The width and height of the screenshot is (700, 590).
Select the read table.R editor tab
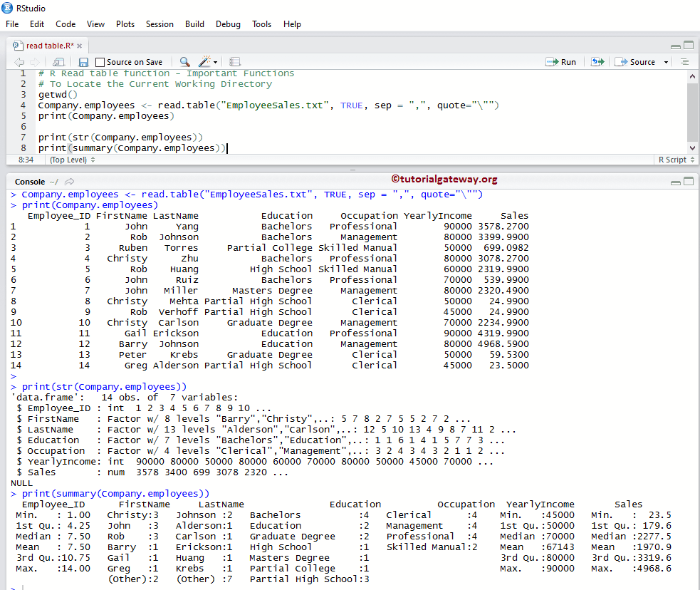(50, 46)
